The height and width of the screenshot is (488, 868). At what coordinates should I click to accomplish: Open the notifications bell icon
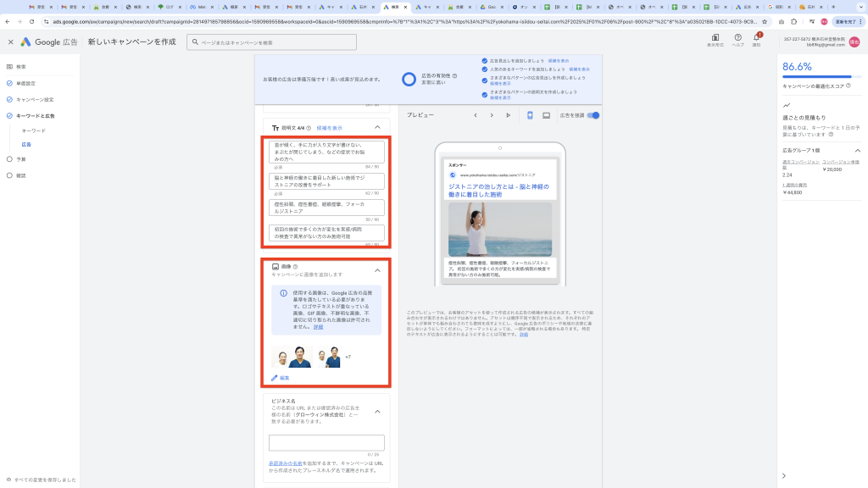757,38
